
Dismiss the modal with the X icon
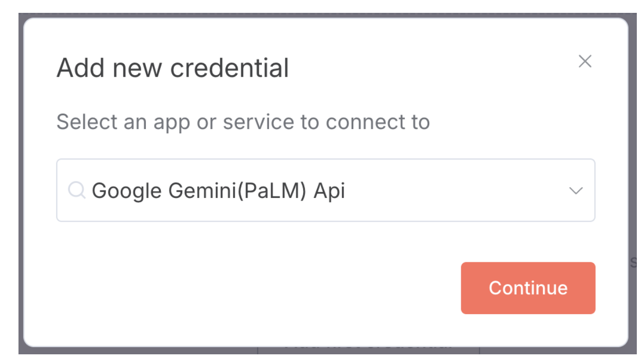[585, 62]
